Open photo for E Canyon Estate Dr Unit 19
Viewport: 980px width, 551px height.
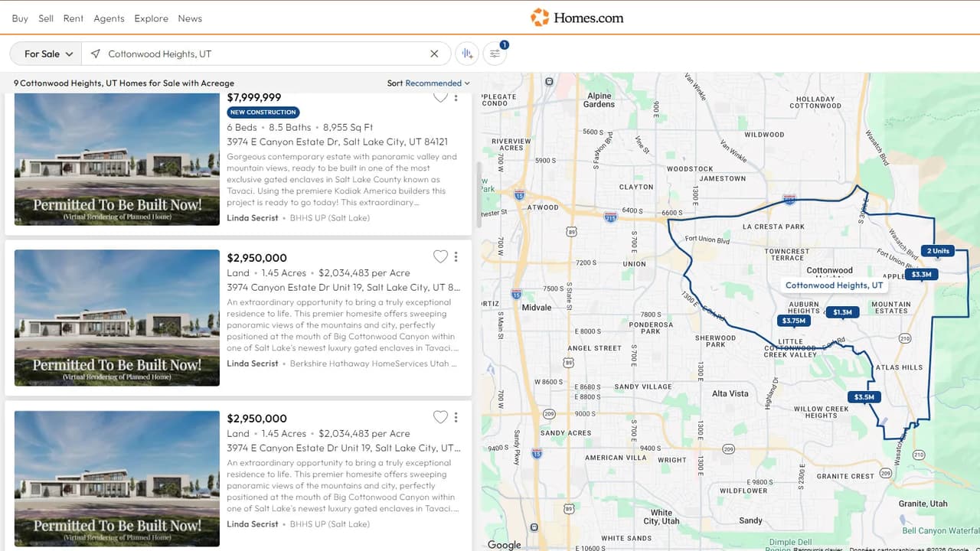click(x=117, y=478)
